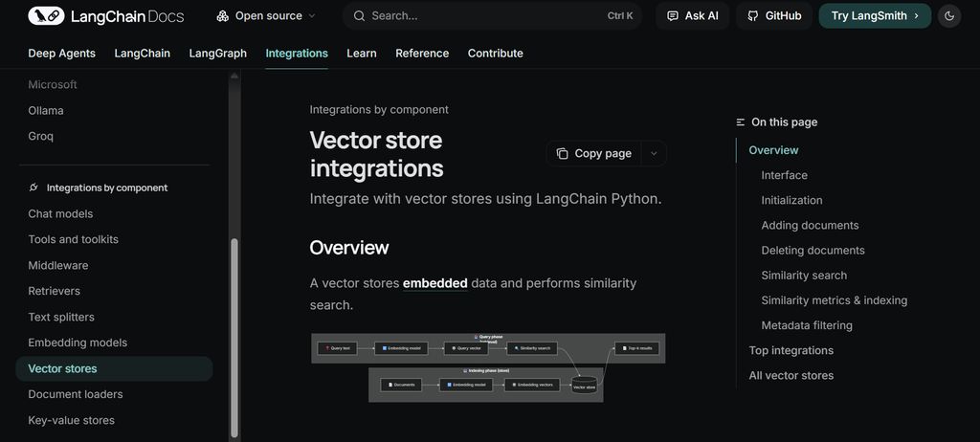The image size is (980, 442).
Task: Jump to Interface section
Action: [785, 176]
